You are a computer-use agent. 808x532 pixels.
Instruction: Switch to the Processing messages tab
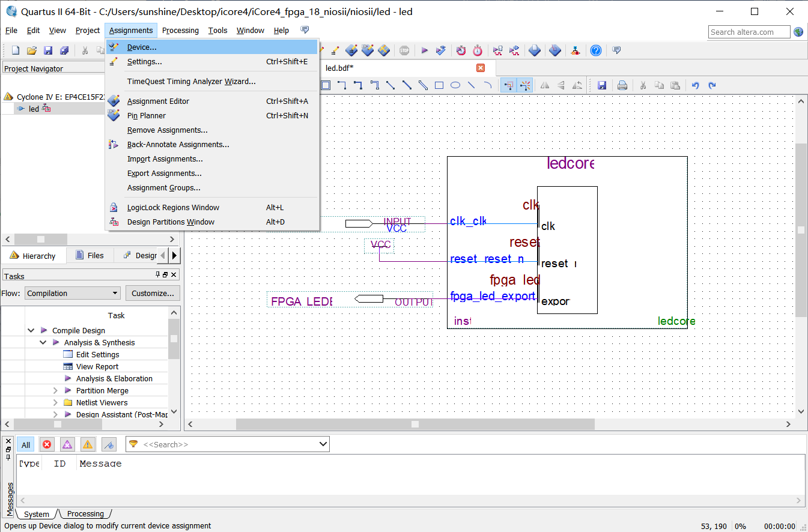point(85,514)
